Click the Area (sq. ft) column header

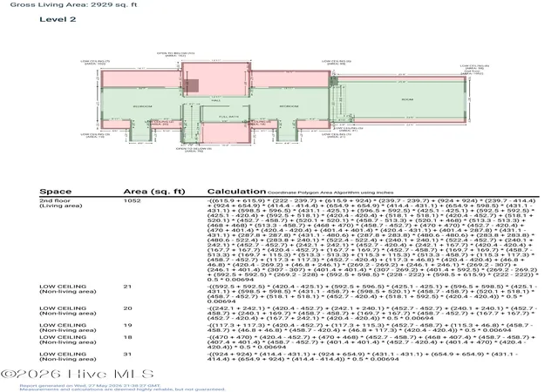[x=154, y=192]
